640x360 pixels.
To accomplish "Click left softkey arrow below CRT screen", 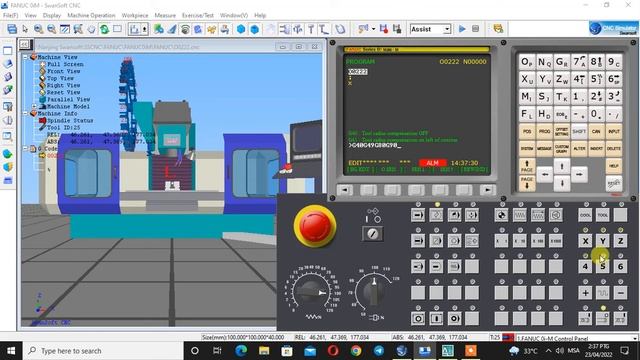I will pyautogui.click(x=344, y=190).
